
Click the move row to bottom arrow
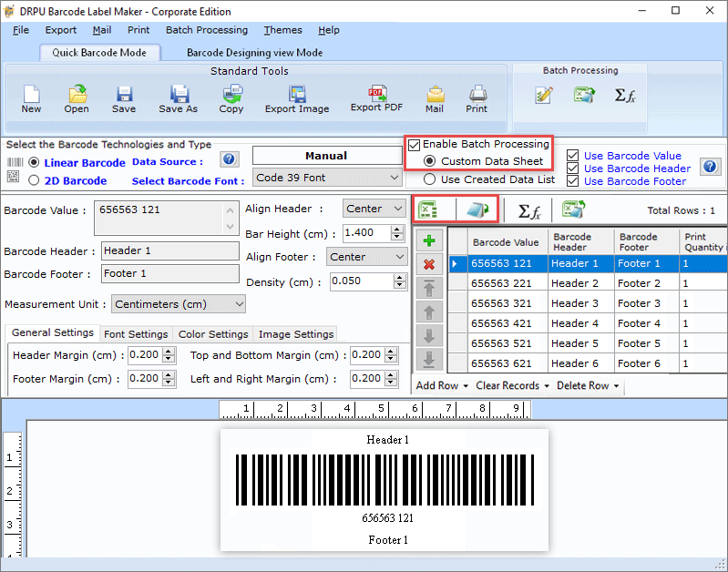(429, 360)
